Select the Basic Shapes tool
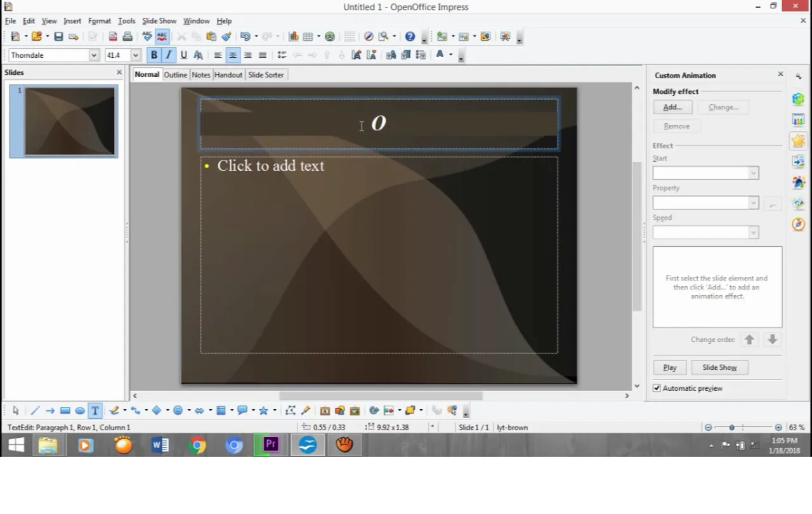Image resolution: width=812 pixels, height=514 pixels. click(x=156, y=411)
